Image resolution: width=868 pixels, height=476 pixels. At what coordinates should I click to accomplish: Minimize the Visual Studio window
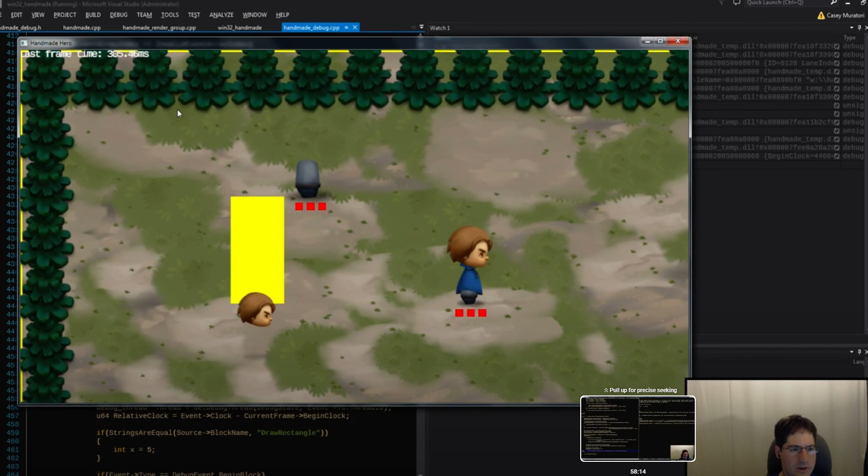pyautogui.click(x=848, y=3)
